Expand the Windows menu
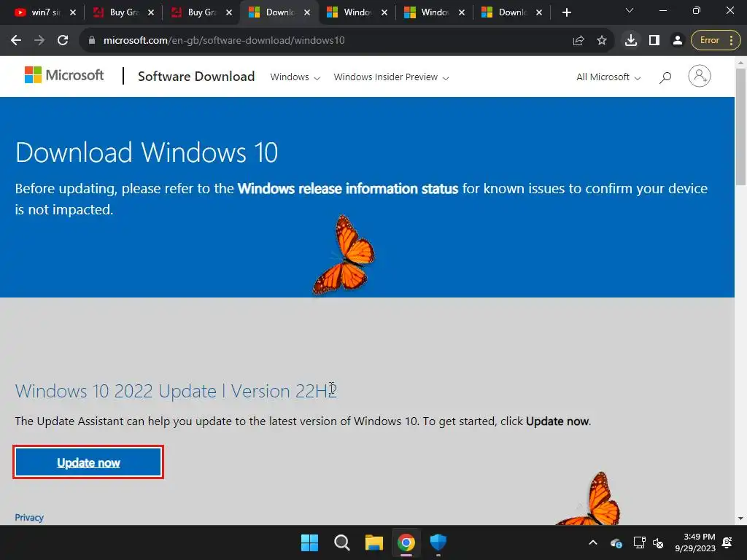Viewport: 747px width, 560px height. pos(295,77)
